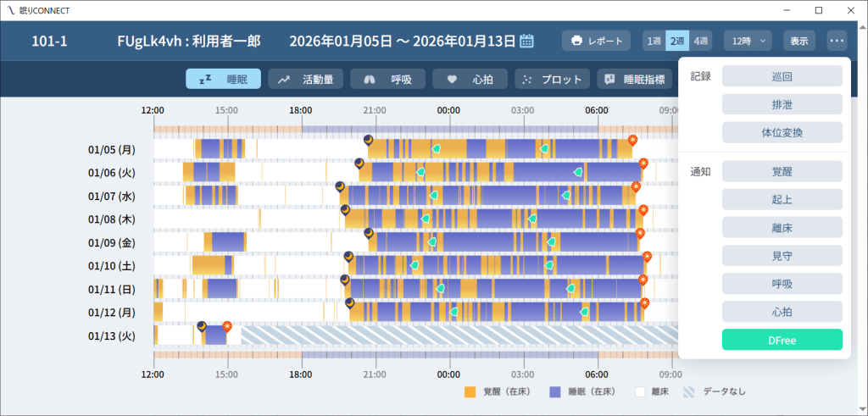Click the orange 覚醒 legend color swatch
Viewport: 868px width, 416px height.
(470, 392)
